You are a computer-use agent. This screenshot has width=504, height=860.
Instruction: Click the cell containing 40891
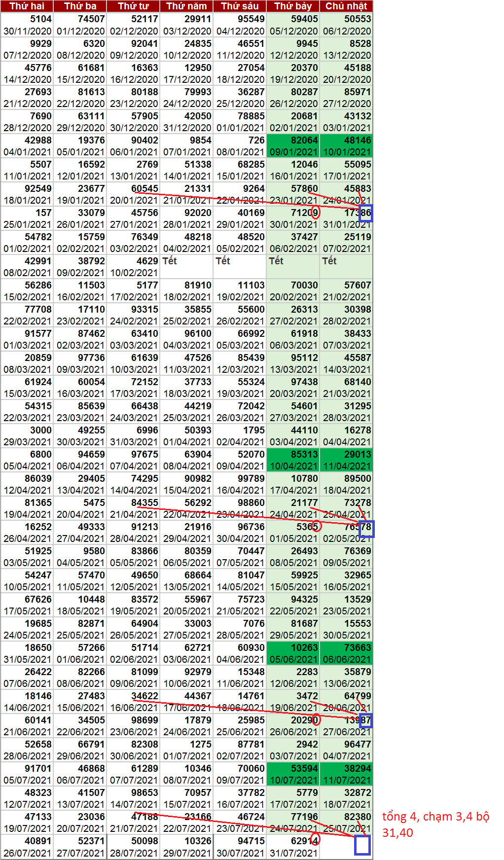pyautogui.click(x=27, y=841)
